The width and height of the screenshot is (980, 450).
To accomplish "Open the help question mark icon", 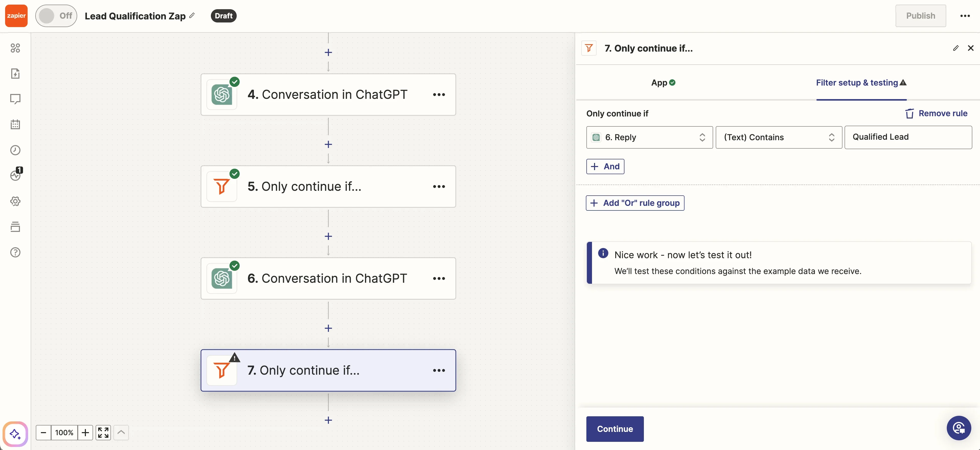I will tap(15, 252).
